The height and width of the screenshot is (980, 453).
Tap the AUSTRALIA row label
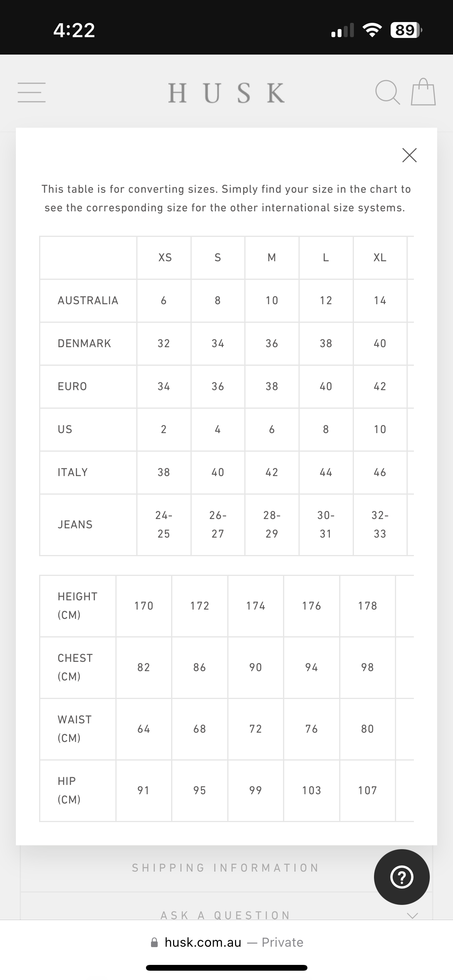(x=88, y=301)
